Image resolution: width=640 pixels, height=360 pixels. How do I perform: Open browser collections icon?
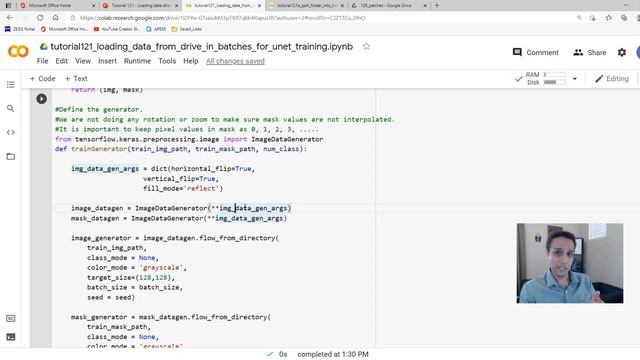[x=624, y=18]
